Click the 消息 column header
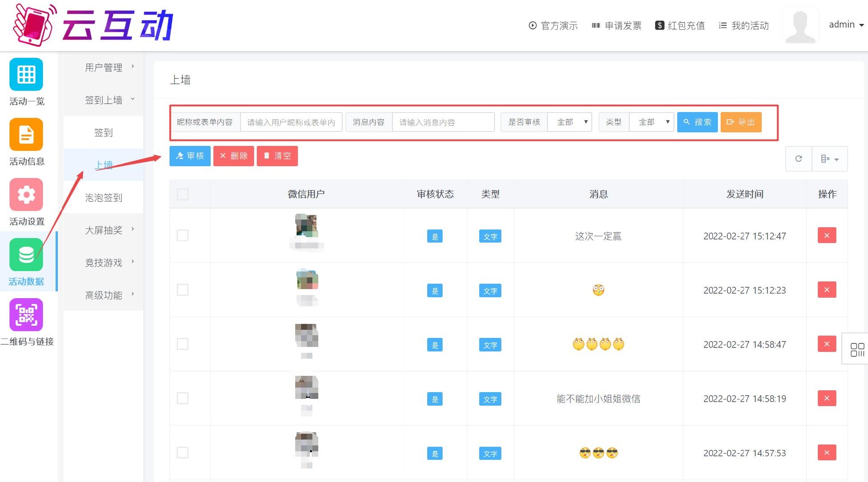This screenshot has width=868, height=482. pos(599,194)
